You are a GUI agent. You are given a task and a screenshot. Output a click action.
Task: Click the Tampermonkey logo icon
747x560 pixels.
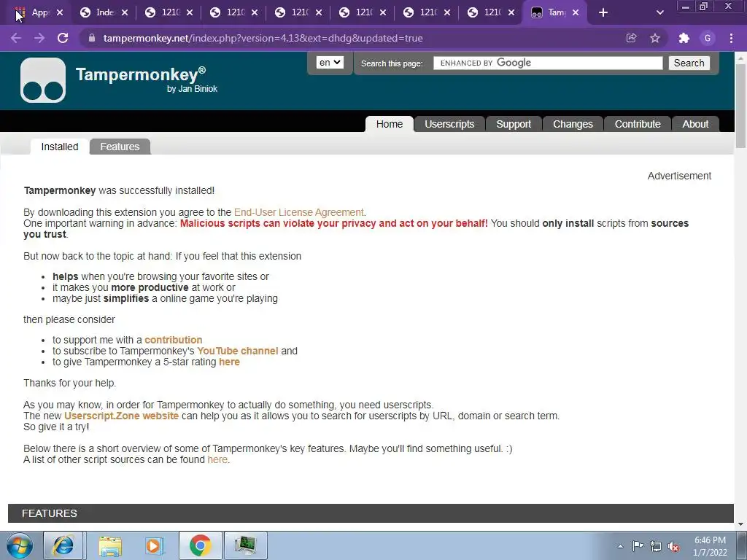43,80
